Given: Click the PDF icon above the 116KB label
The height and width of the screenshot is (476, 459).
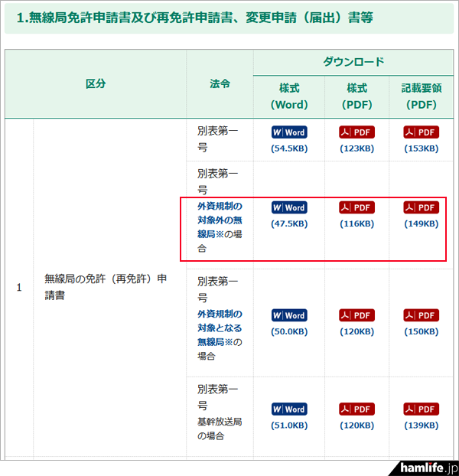Looking at the screenshot, I should tap(356, 207).
